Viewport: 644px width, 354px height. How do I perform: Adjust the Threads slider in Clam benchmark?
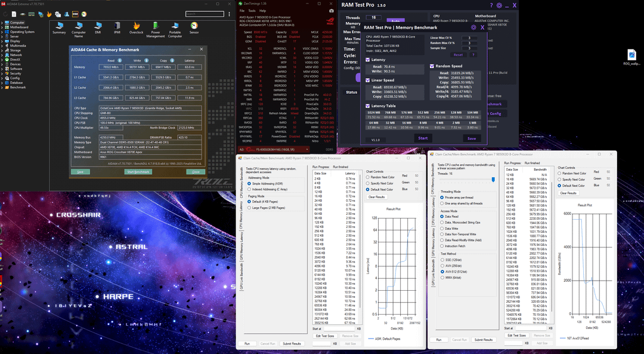click(493, 179)
